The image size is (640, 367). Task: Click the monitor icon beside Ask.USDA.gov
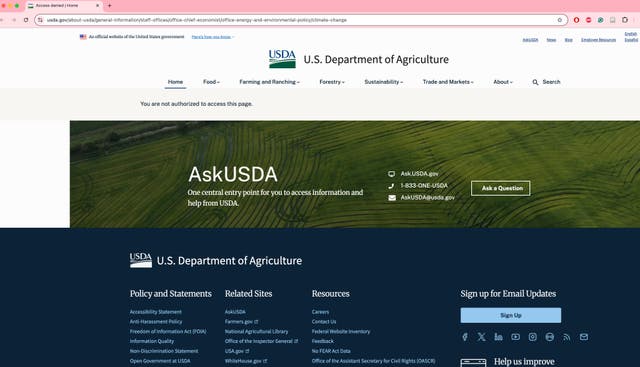391,174
